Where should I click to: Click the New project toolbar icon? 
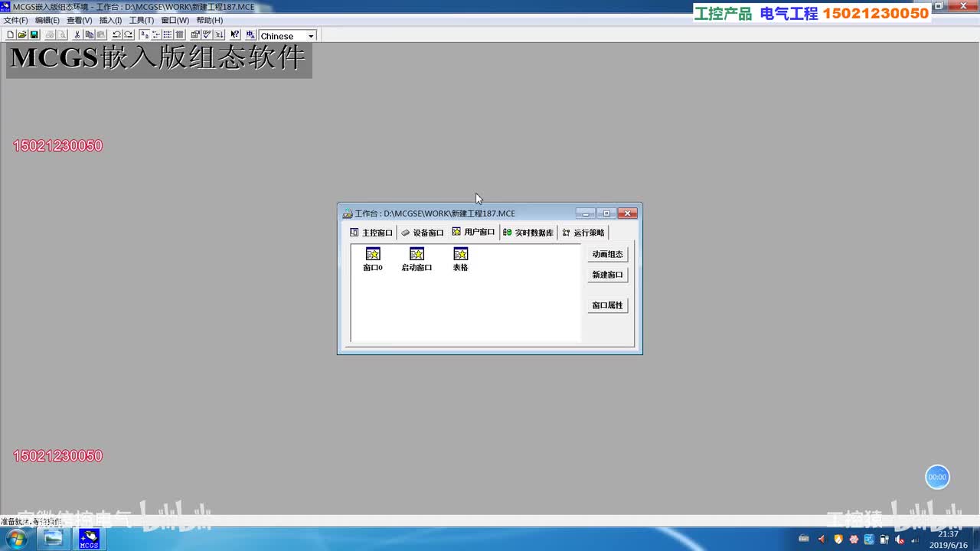click(10, 35)
